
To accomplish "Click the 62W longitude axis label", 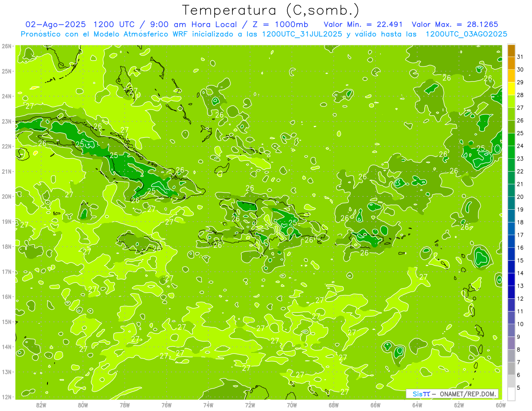I will 459,405.
